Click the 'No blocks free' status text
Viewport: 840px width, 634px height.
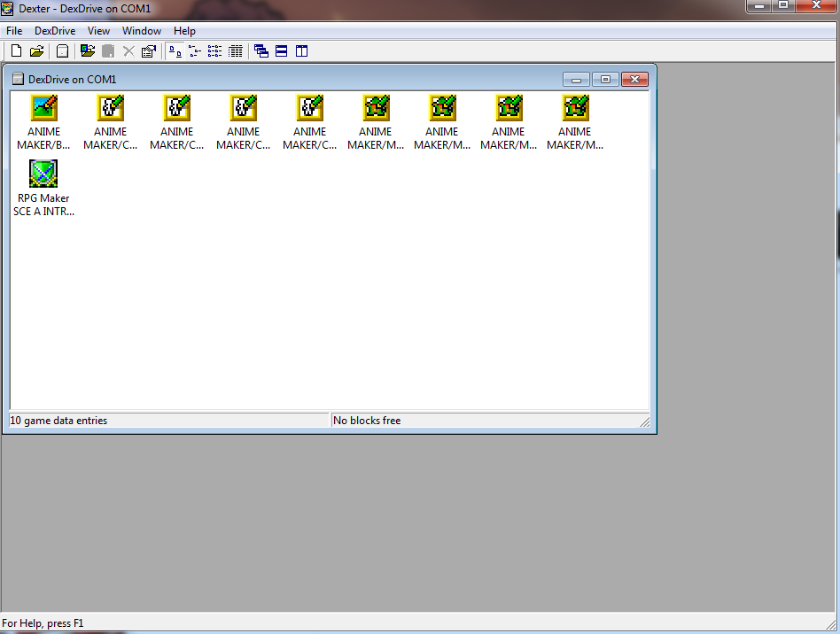[x=367, y=421]
